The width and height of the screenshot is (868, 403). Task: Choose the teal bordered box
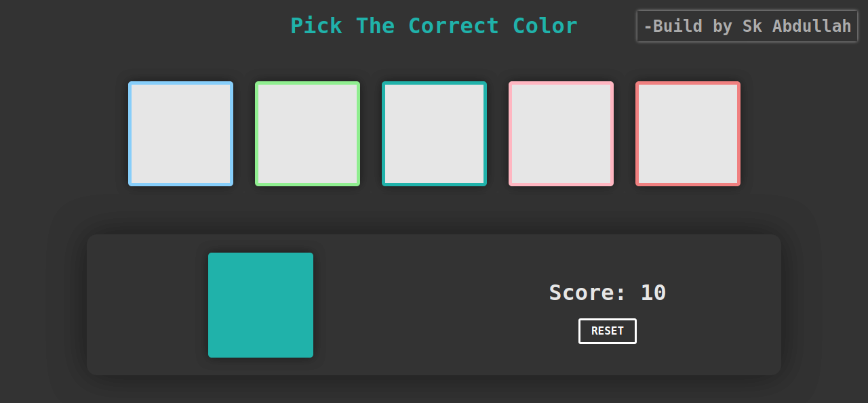434,133
